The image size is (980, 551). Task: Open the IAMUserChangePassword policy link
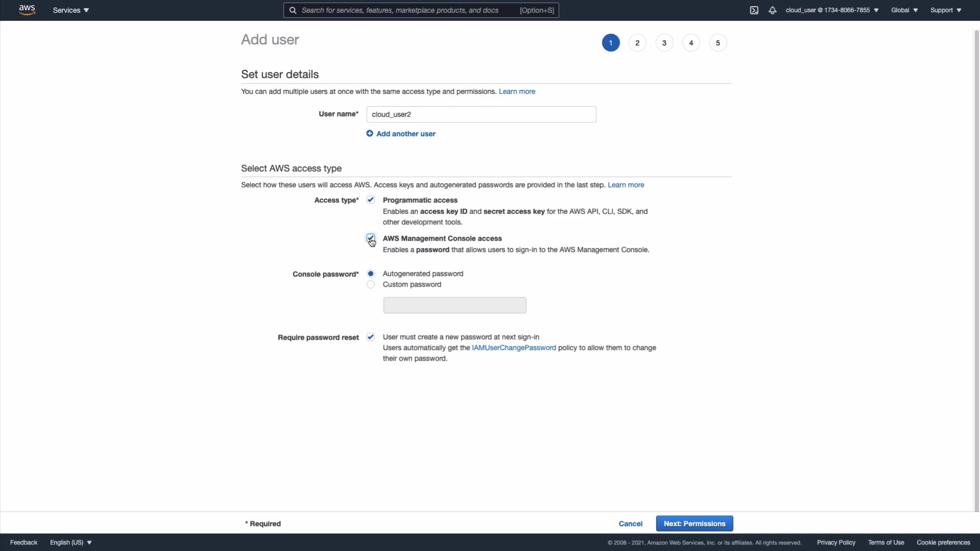(513, 348)
